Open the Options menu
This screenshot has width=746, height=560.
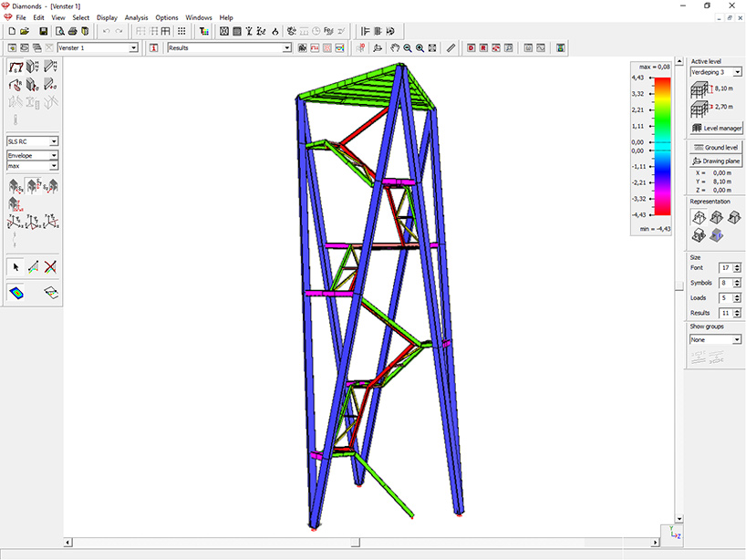click(167, 17)
